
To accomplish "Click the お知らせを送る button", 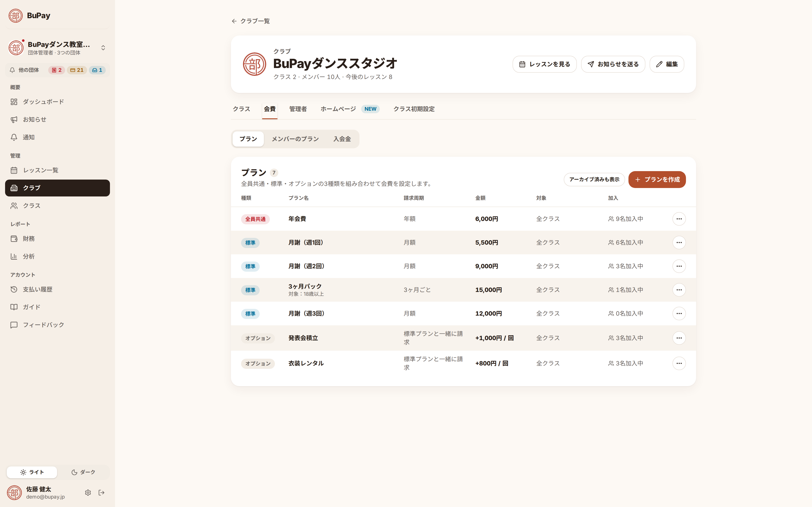I will [613, 64].
